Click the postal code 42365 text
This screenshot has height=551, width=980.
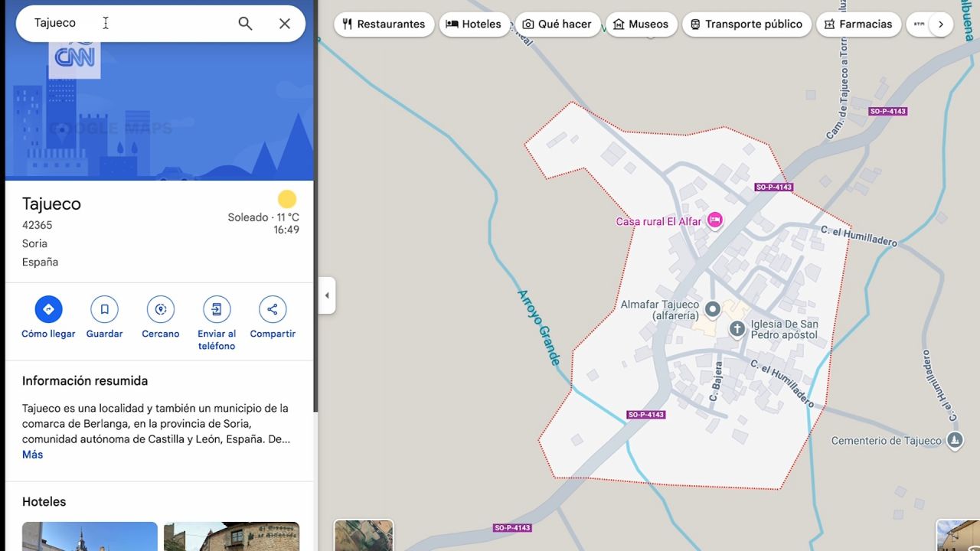click(37, 225)
